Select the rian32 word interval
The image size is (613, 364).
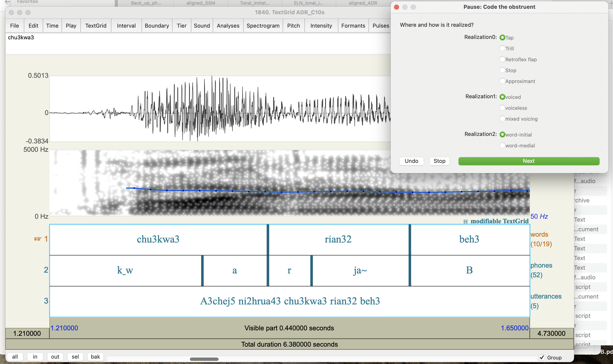[x=338, y=239]
